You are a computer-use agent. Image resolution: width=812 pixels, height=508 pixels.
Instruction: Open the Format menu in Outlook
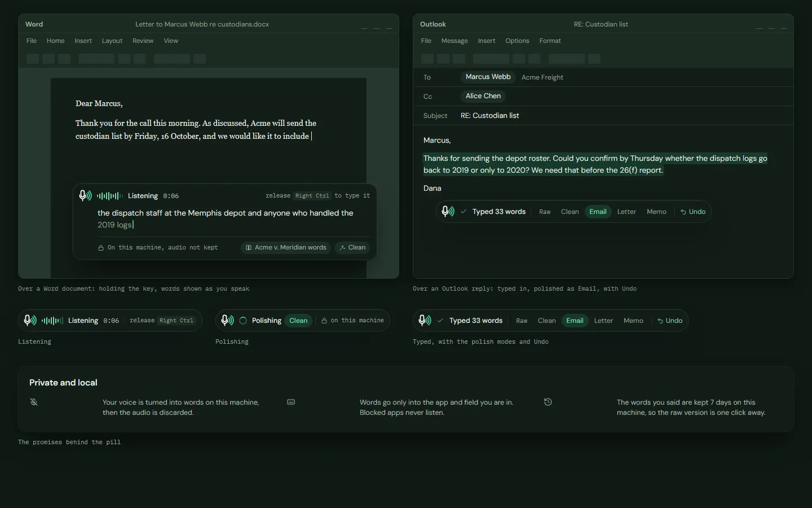(550, 41)
